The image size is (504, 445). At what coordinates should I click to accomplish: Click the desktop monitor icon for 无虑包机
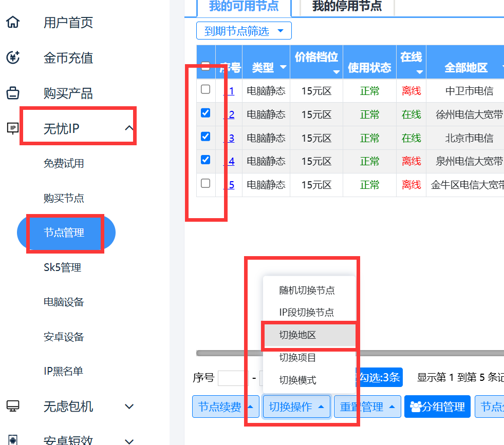coord(13,406)
